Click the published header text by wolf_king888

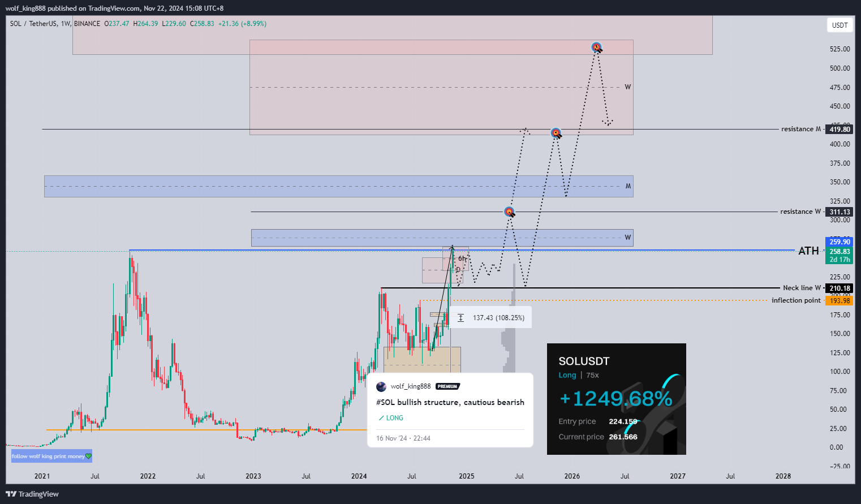pos(114,8)
